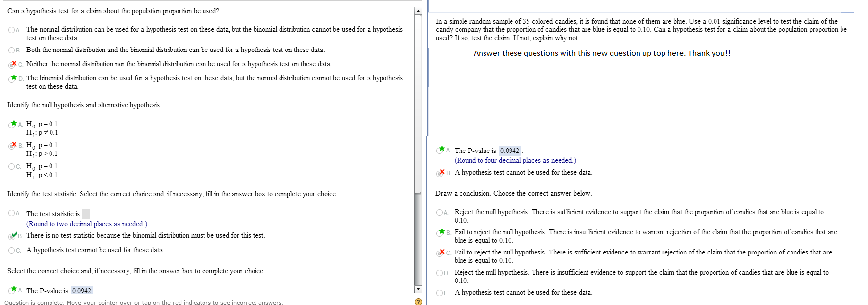Viewport: 868px width, 305px height.
Task: Choose option A 'The test statistic is'
Action: tap(11, 213)
